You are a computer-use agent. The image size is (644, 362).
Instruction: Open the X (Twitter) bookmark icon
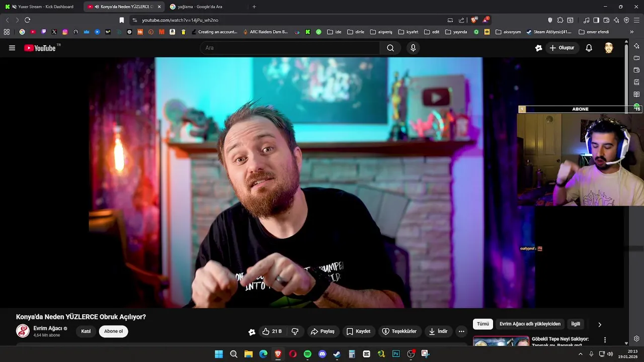pos(54,32)
